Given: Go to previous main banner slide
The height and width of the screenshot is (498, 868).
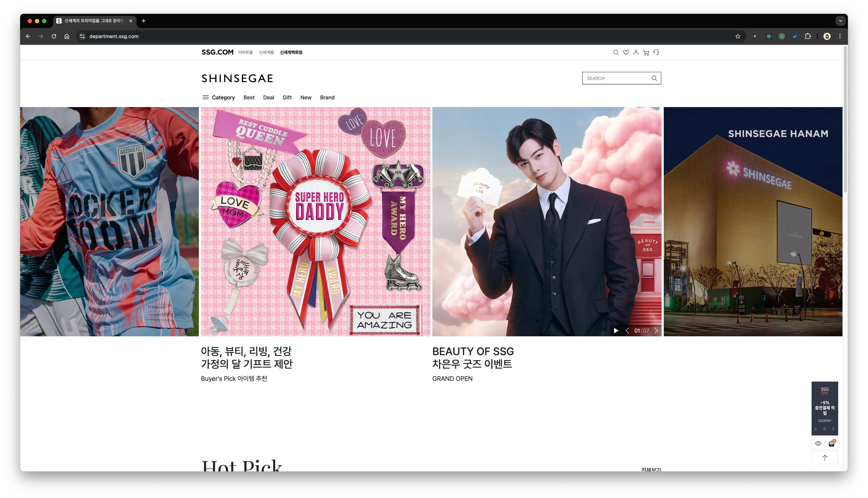Looking at the screenshot, I should 627,330.
